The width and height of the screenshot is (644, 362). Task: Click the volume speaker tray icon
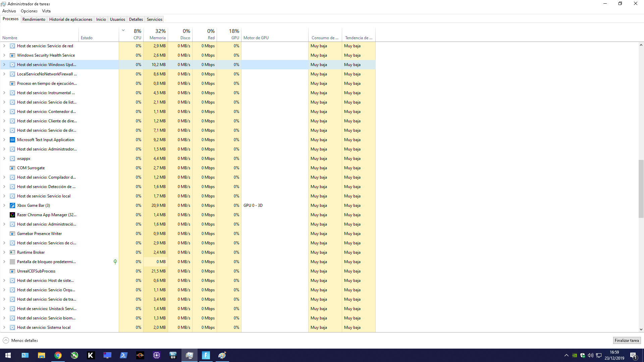click(x=591, y=355)
